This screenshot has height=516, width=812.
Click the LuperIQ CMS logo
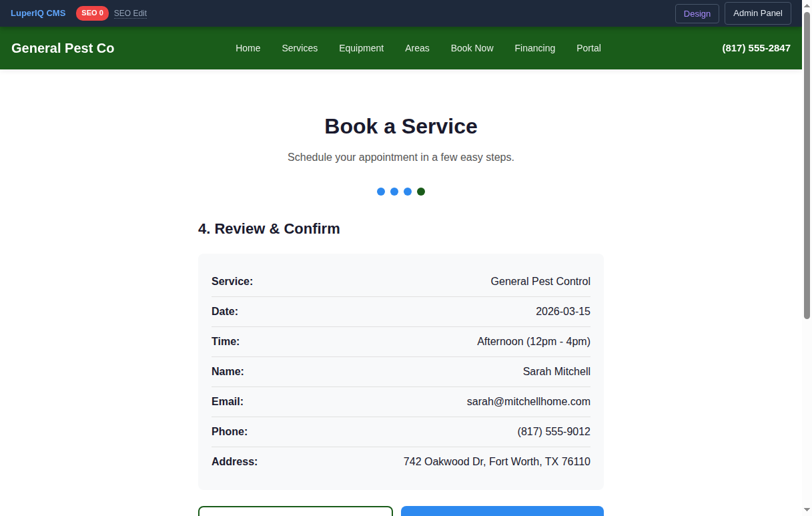point(37,13)
